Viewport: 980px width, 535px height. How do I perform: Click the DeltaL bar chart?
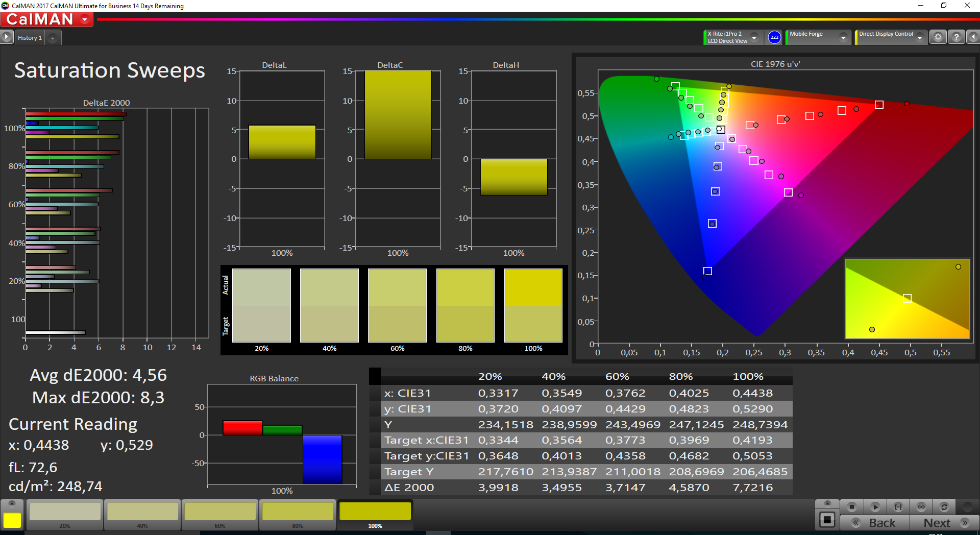click(x=282, y=158)
